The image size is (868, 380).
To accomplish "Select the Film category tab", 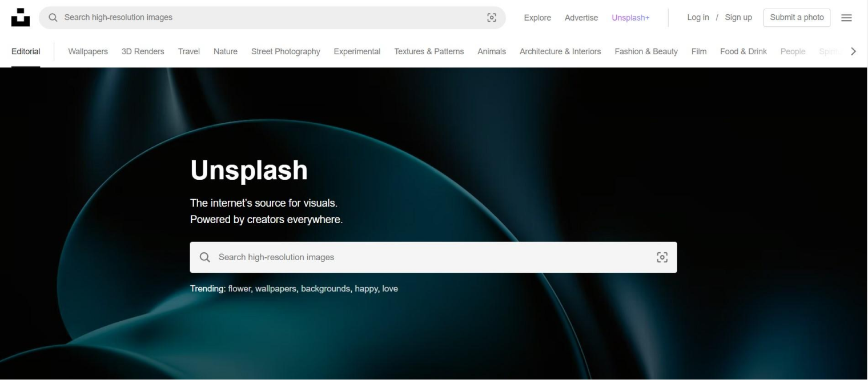I will pyautogui.click(x=699, y=51).
